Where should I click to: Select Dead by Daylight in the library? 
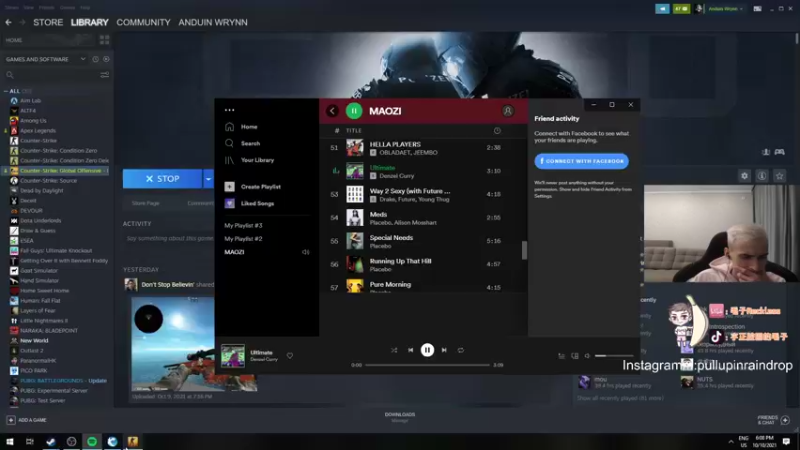42,191
